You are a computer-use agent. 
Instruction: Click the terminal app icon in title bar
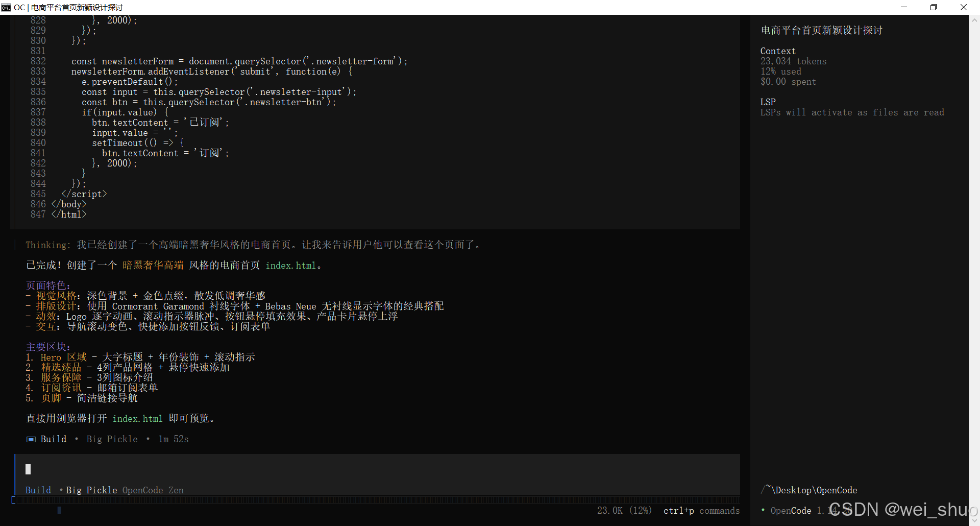pos(6,7)
